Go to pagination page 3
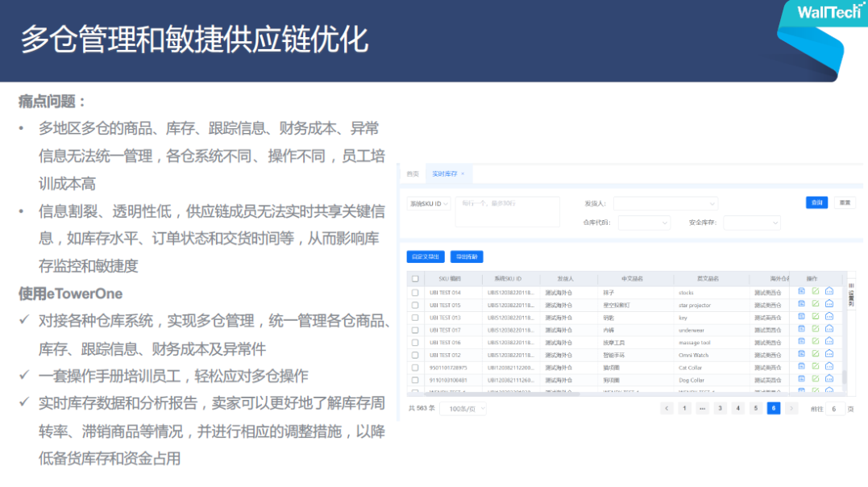Screen dimensions: 868x487 [x=720, y=408]
